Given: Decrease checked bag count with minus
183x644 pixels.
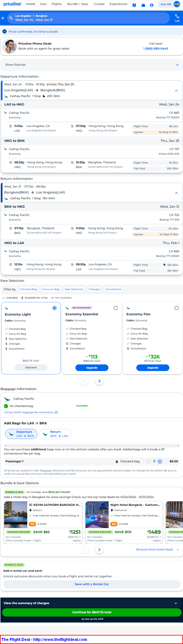Looking at the screenshot, I should (149, 461).
